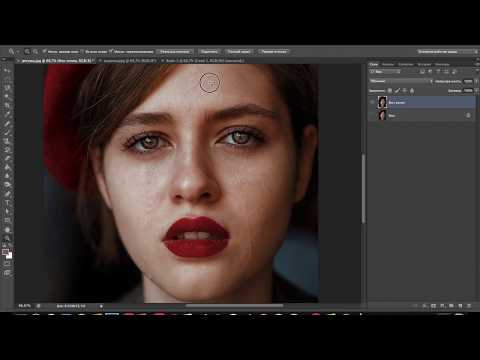Select the Type tool (T) in toolbox

(7, 202)
